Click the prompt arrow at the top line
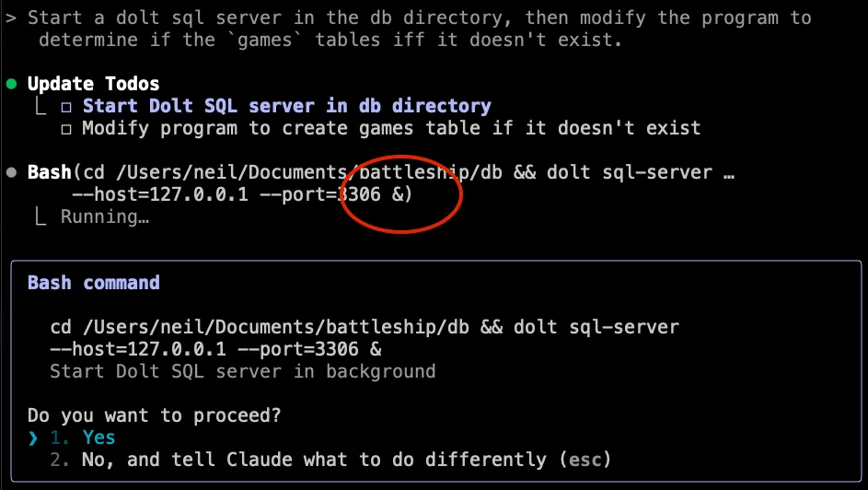 [10, 17]
